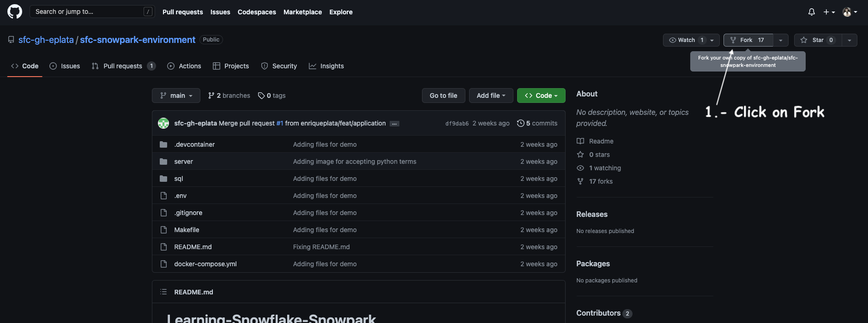View the 0 tags link
The height and width of the screenshot is (323, 868).
271,96
